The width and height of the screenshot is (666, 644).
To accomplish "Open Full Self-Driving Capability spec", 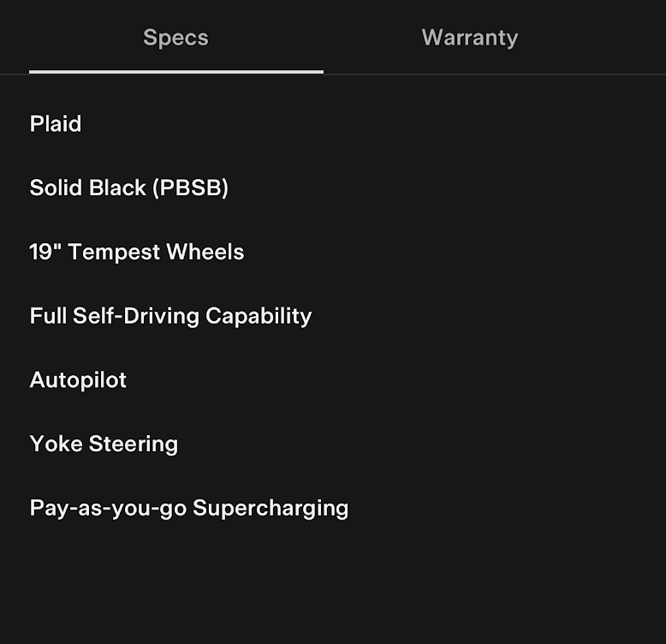I will coord(170,316).
